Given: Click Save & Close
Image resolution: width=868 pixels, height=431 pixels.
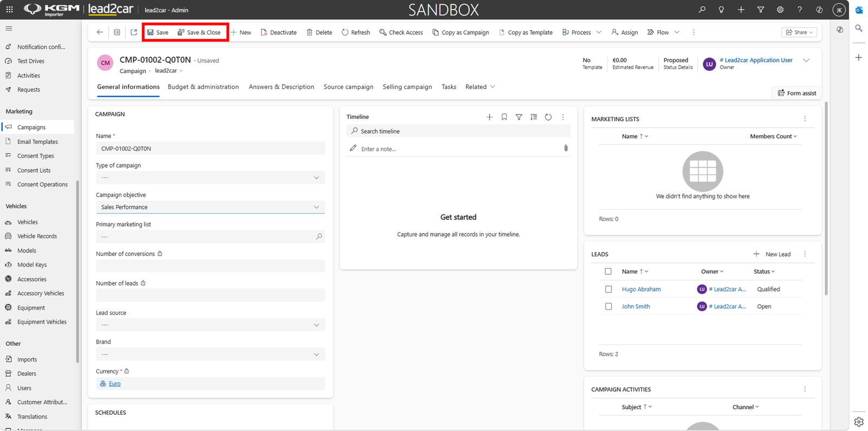Looking at the screenshot, I should click(x=199, y=33).
